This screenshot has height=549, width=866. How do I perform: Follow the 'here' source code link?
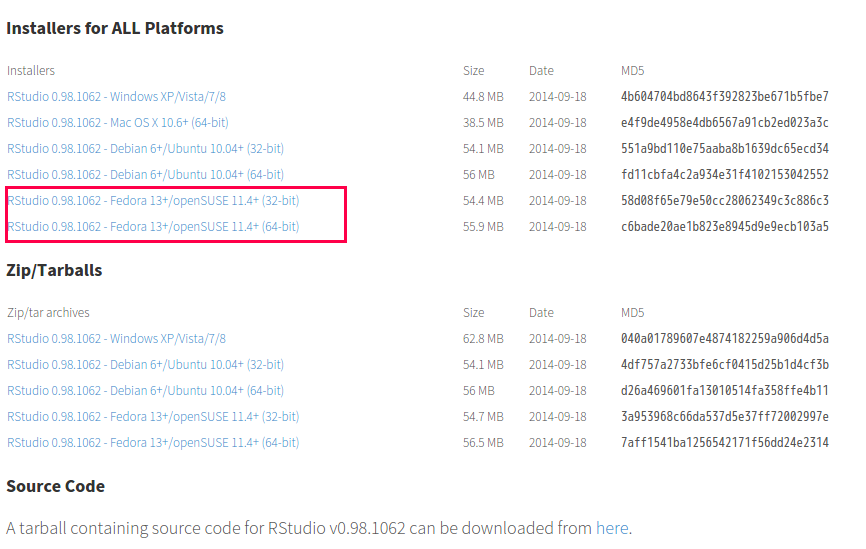click(612, 528)
